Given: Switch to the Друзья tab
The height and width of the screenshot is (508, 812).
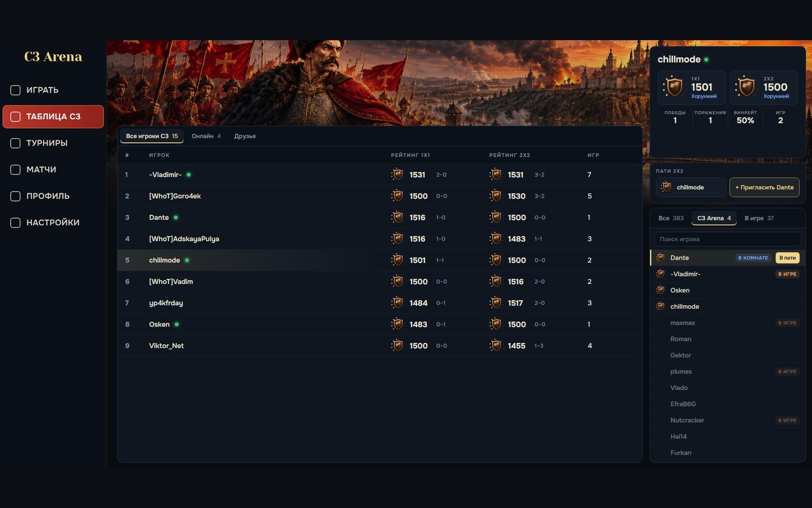Looking at the screenshot, I should (x=245, y=136).
